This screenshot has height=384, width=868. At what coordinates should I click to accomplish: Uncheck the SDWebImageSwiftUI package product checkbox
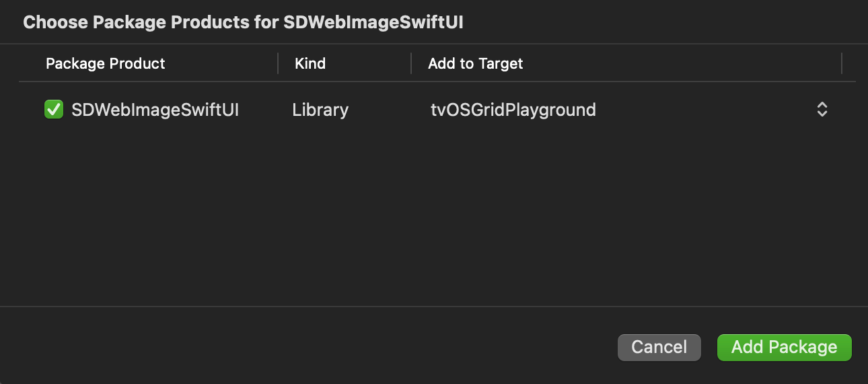tap(54, 109)
